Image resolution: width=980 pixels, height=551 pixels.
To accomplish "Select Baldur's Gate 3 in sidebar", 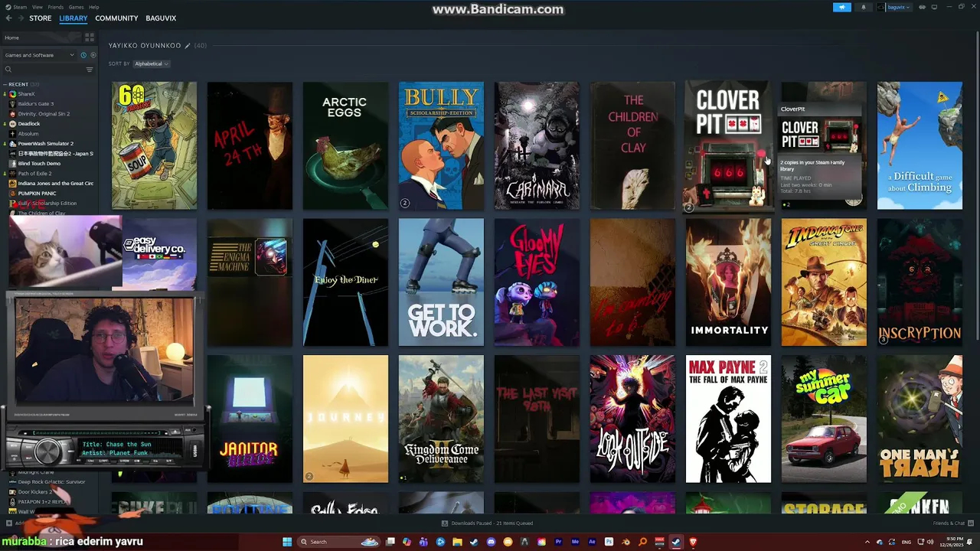I will coord(35,103).
